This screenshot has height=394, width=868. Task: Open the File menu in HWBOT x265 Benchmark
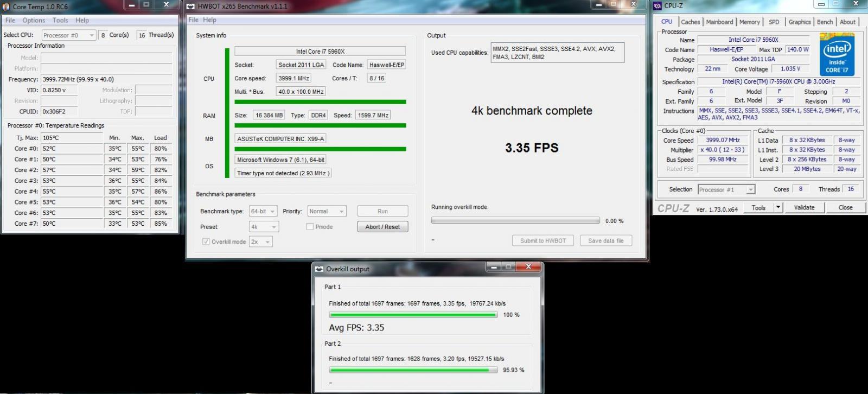pos(193,20)
